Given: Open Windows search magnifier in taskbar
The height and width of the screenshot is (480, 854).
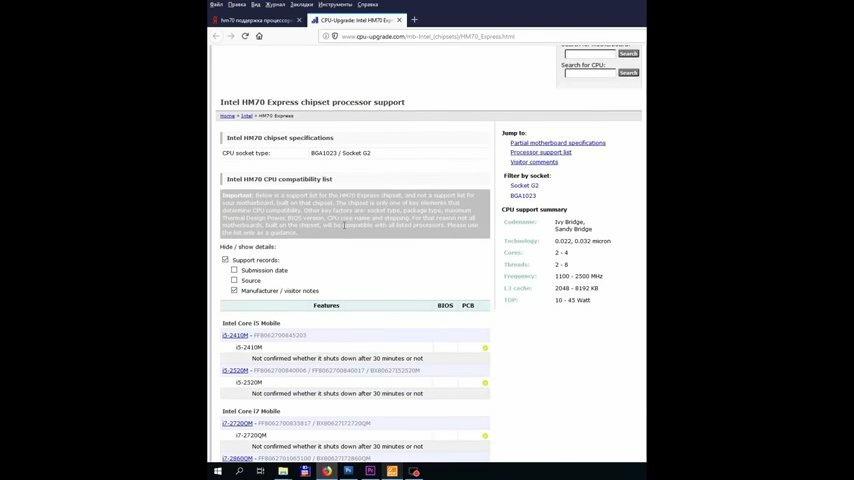Looking at the screenshot, I should click(x=239, y=471).
